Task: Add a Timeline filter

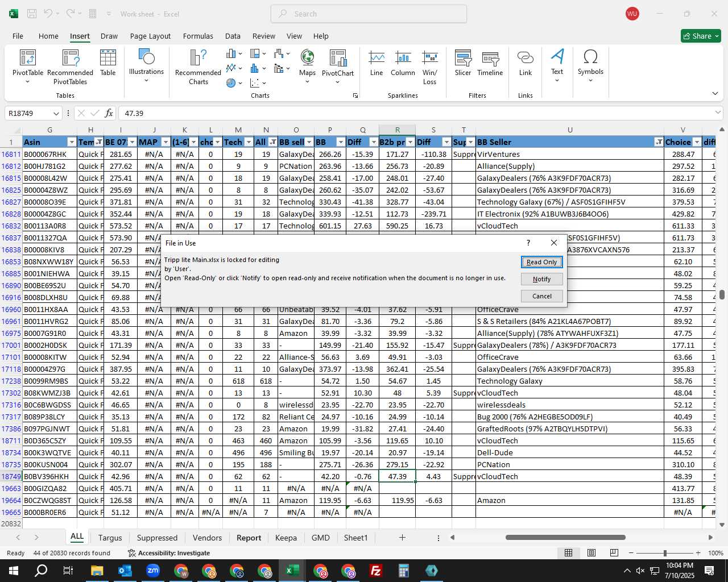Action: click(x=490, y=63)
